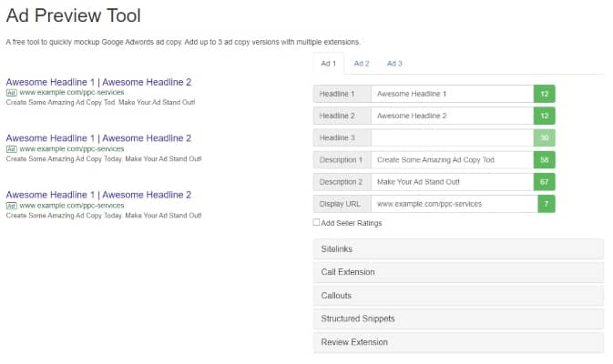The image size is (613, 364).
Task: Enable the Add Seller Ratings checkbox
Action: (316, 222)
